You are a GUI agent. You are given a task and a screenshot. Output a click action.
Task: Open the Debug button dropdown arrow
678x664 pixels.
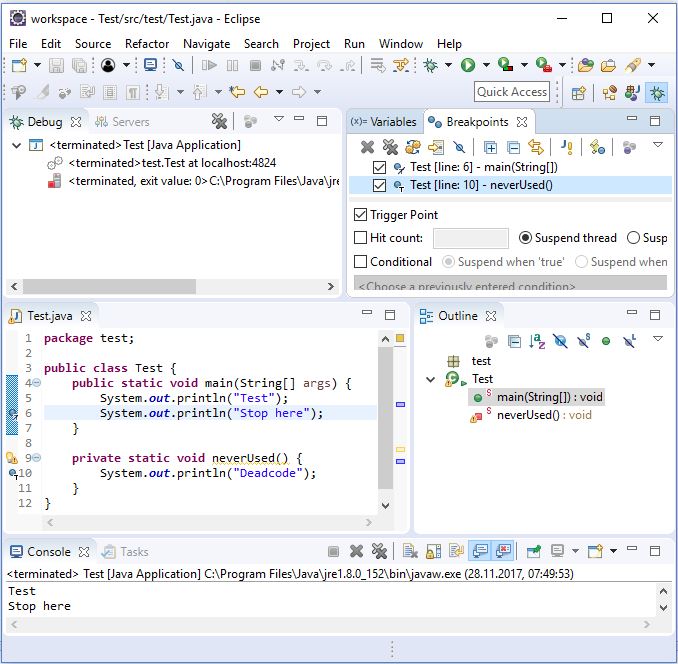[448, 65]
